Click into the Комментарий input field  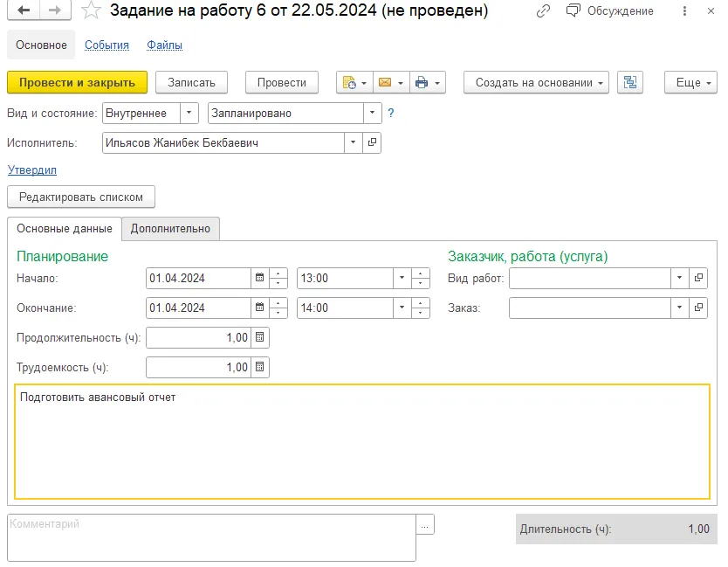click(212, 537)
